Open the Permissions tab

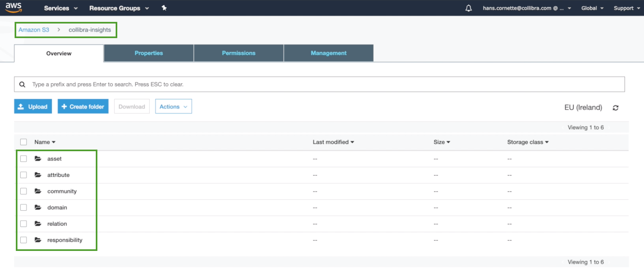pos(239,53)
